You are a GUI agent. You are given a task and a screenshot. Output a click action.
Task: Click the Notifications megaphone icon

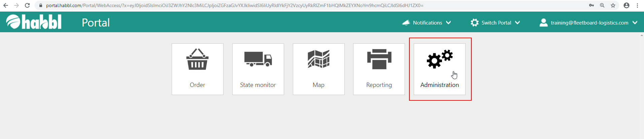pos(406,22)
